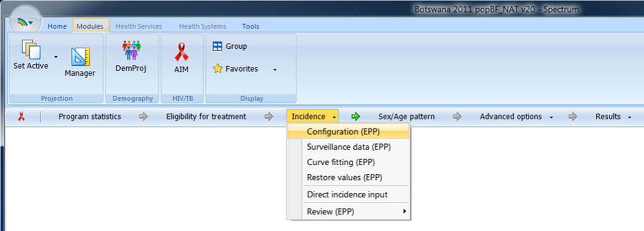Screen dimensions: 644x231
Task: Click the green arrow after Incidence
Action: coord(356,117)
